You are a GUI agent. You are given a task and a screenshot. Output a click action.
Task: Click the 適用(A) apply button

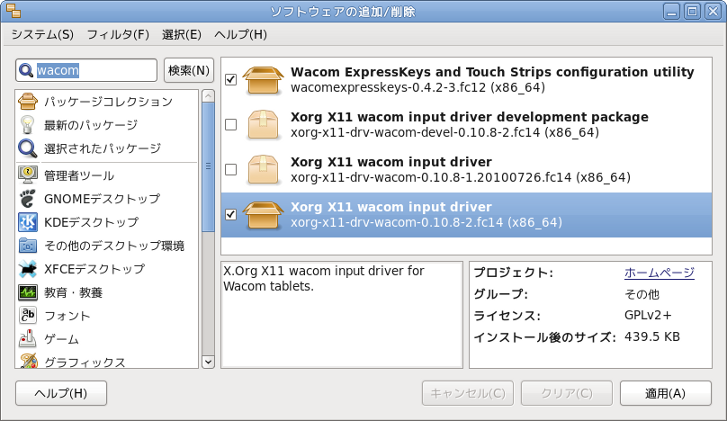coord(665,394)
